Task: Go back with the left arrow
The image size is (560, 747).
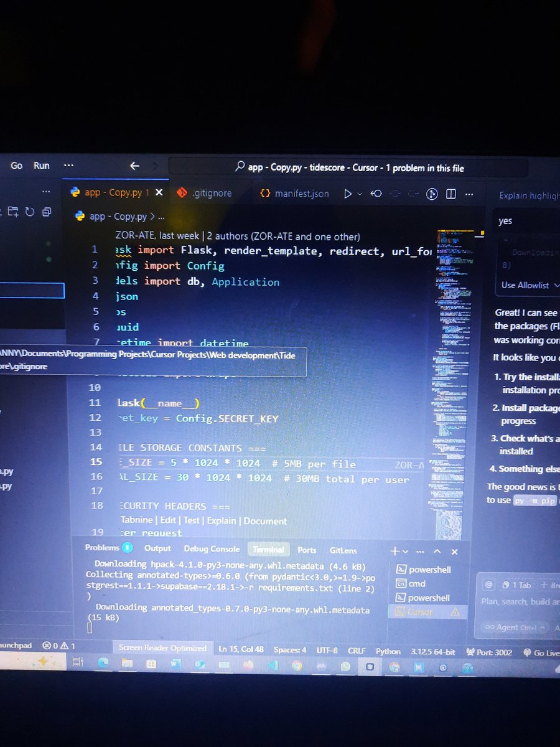Action: [134, 166]
